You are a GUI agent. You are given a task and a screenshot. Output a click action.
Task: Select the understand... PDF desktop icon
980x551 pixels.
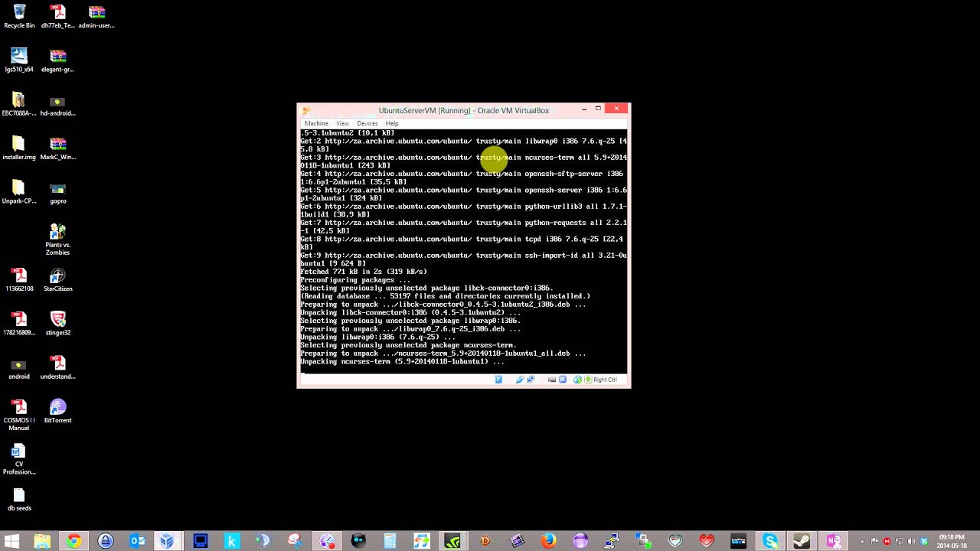tap(57, 367)
